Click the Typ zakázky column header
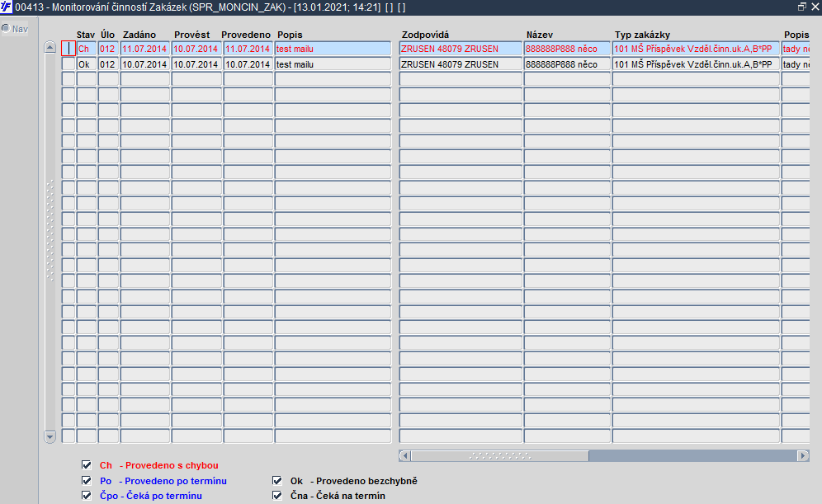 coord(642,35)
